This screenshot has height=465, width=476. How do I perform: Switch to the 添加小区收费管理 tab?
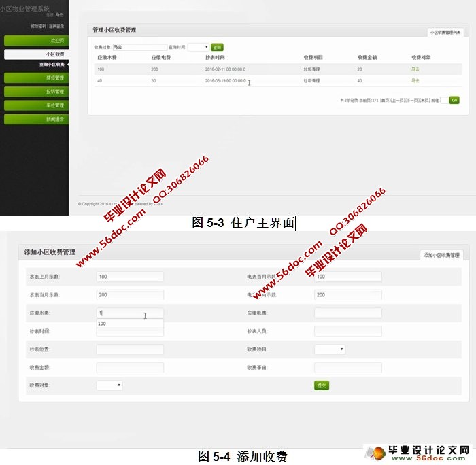(442, 255)
